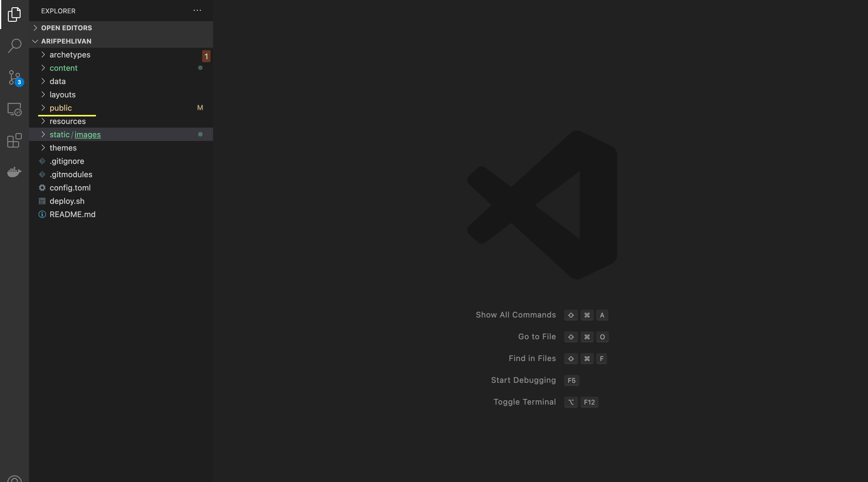Open the README.md file
Screen dimensions: 868x482
121,214
